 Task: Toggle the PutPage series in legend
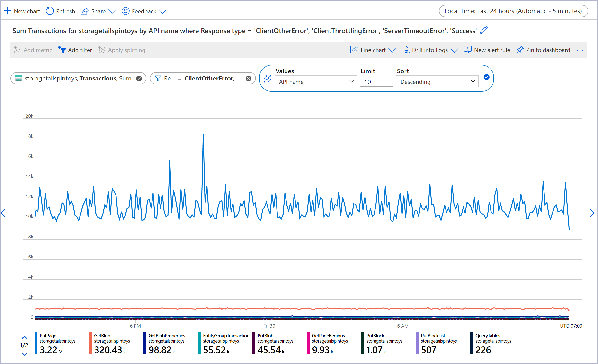tap(48, 336)
